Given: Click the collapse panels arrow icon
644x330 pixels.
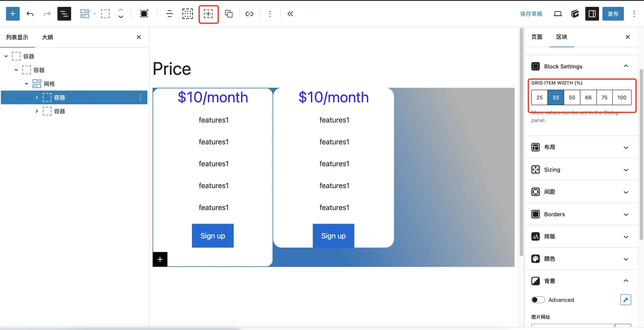Looking at the screenshot, I should point(290,13).
